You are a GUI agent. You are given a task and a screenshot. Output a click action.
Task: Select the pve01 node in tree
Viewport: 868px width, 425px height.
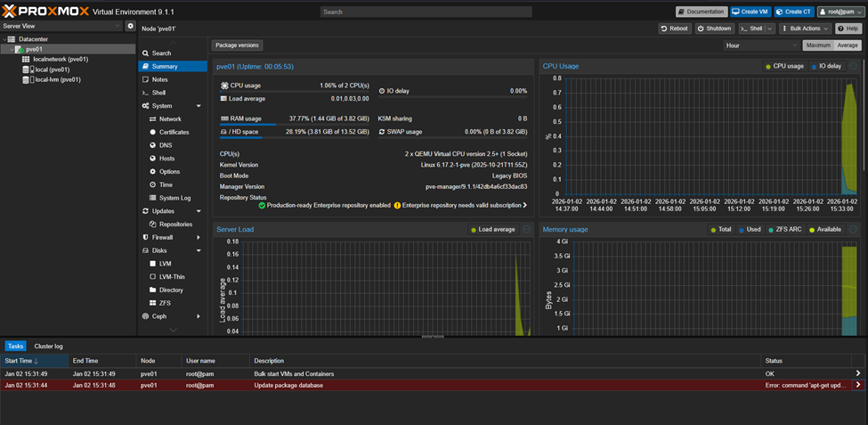click(x=35, y=49)
